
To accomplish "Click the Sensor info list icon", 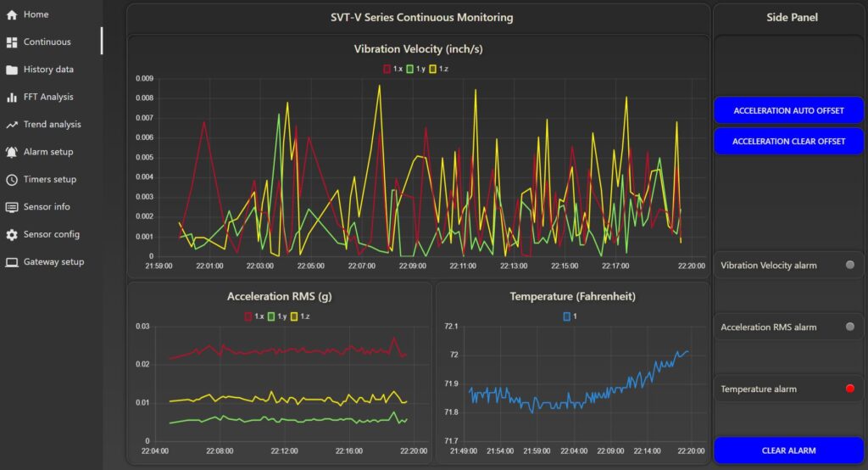I will coord(12,207).
